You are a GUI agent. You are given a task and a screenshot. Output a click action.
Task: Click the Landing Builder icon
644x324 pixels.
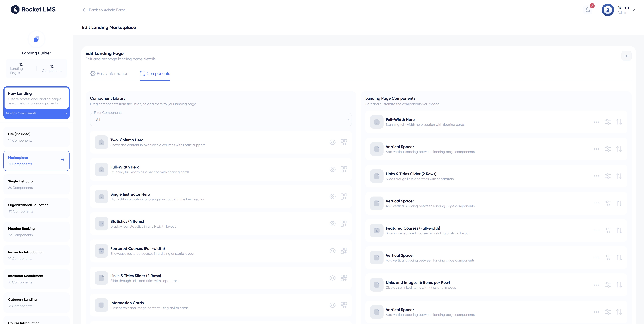36,39
